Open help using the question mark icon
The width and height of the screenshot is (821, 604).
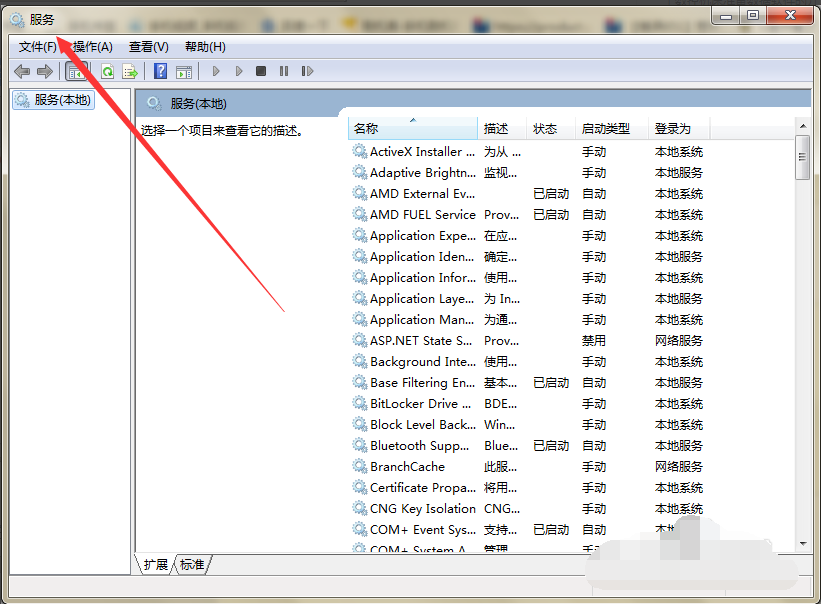(160, 70)
